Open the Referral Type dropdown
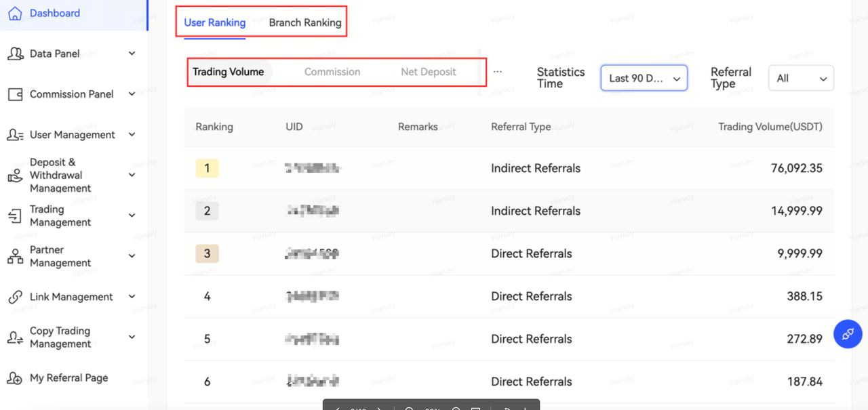Viewport: 868px width, 410px height. click(x=800, y=78)
